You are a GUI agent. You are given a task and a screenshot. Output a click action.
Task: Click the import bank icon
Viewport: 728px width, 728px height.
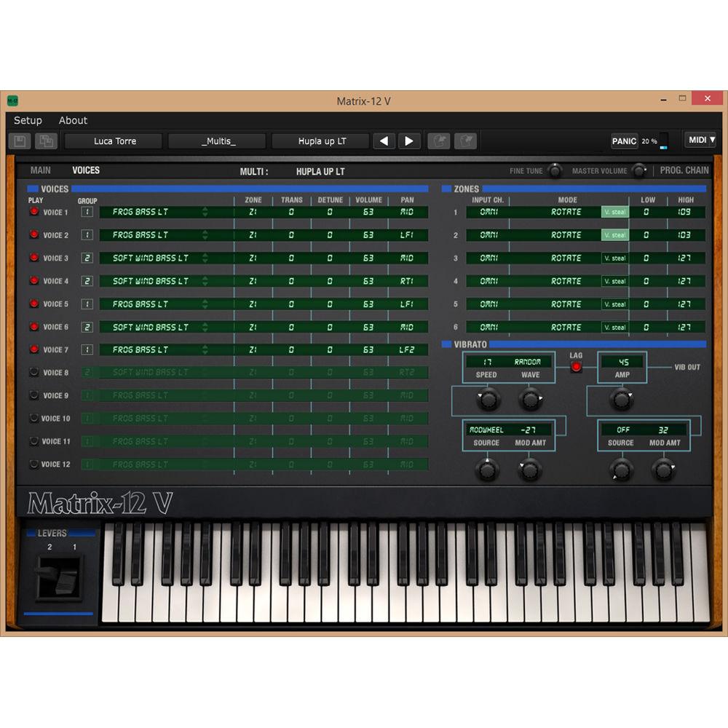439,141
